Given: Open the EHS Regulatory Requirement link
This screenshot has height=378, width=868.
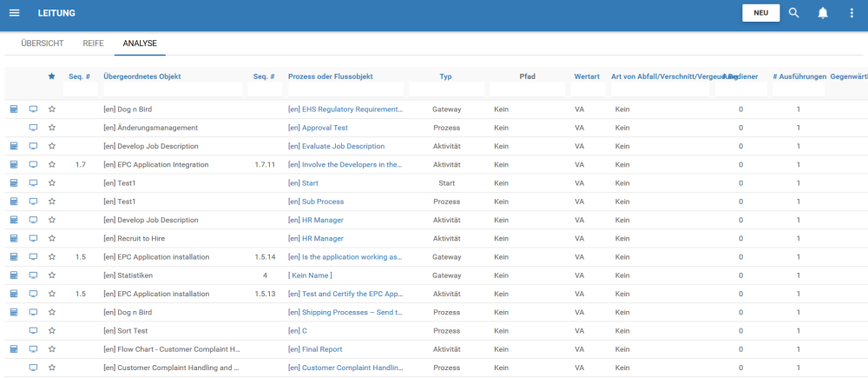Looking at the screenshot, I should click(345, 109).
